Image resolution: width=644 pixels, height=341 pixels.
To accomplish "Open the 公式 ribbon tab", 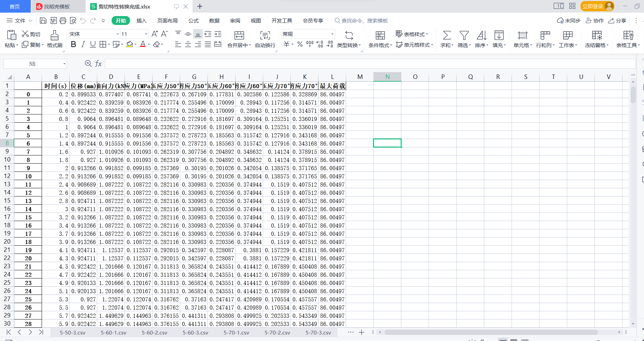I will [x=194, y=21].
